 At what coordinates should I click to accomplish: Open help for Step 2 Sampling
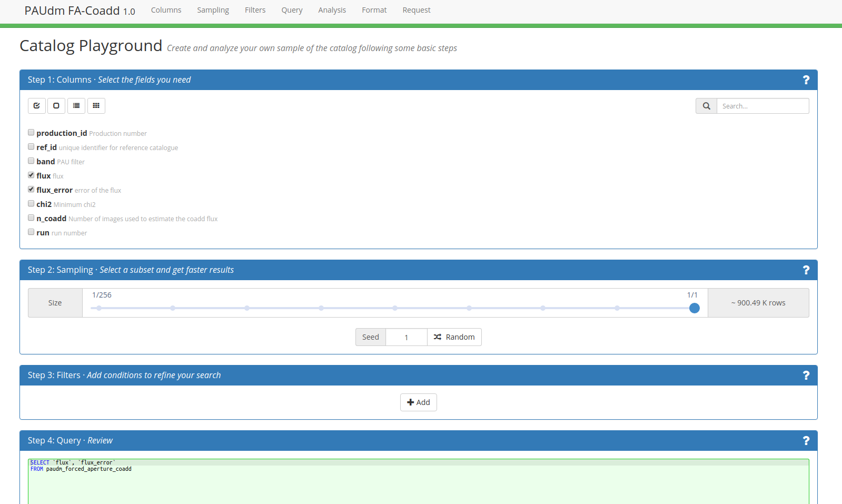pyautogui.click(x=806, y=270)
